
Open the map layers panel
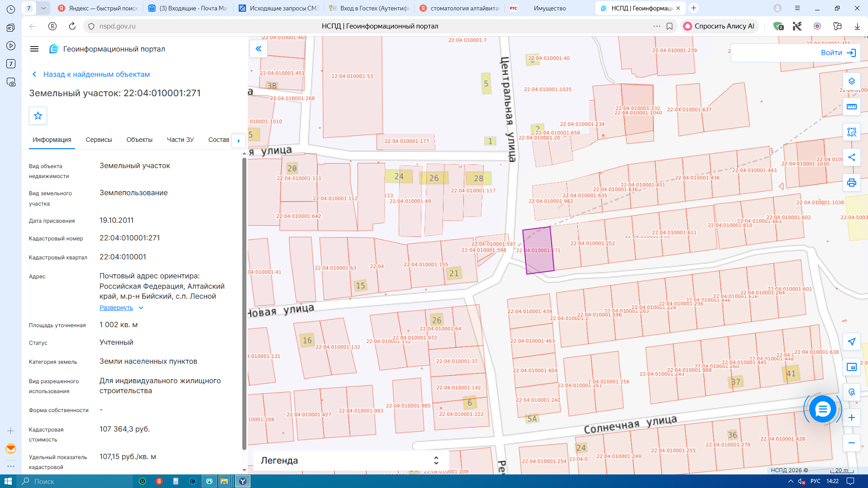pos(852,81)
